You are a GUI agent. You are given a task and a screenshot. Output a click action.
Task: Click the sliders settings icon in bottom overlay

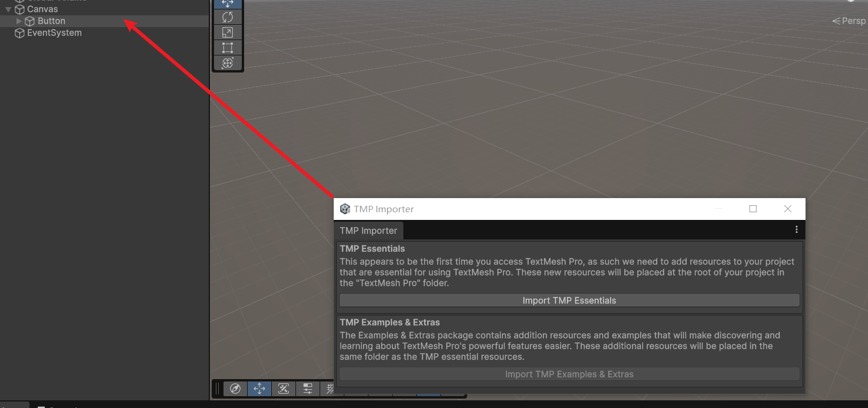coord(307,388)
